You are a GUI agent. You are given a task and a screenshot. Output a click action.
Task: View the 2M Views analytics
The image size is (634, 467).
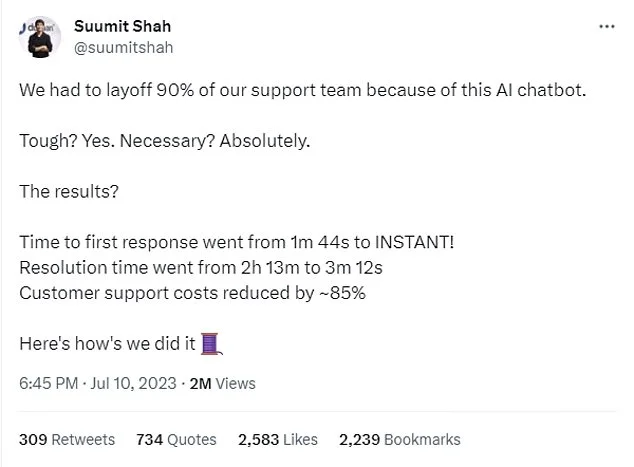pyautogui.click(x=220, y=383)
